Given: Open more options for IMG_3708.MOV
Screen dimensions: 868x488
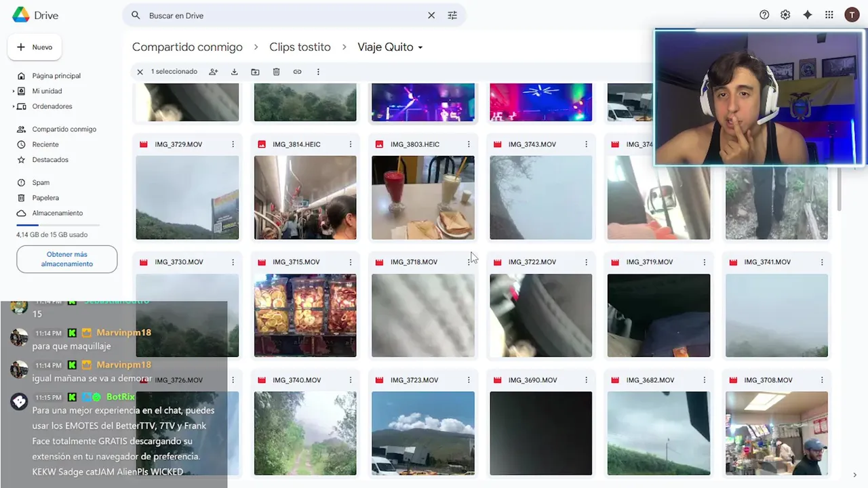Looking at the screenshot, I should coord(822,380).
